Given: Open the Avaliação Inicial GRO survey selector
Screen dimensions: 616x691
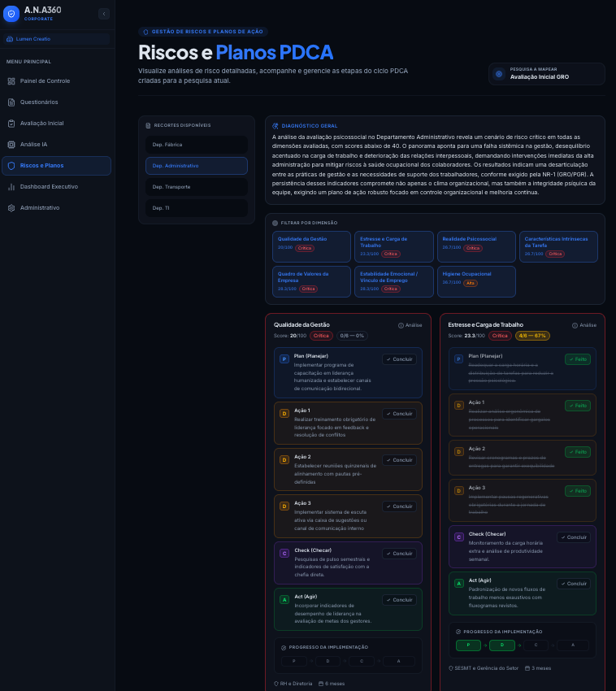Looking at the screenshot, I should [x=546, y=74].
